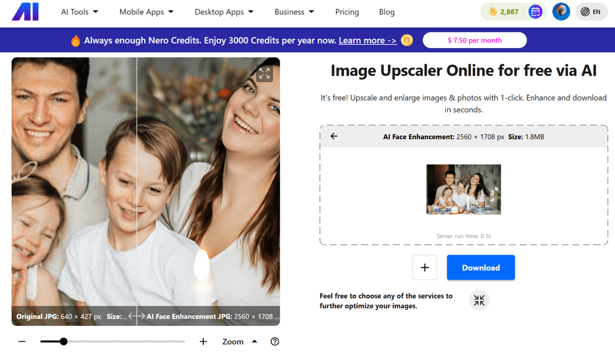This screenshot has width=615, height=364.
Task: Click the $7.50 per month offer button
Action: (x=474, y=40)
